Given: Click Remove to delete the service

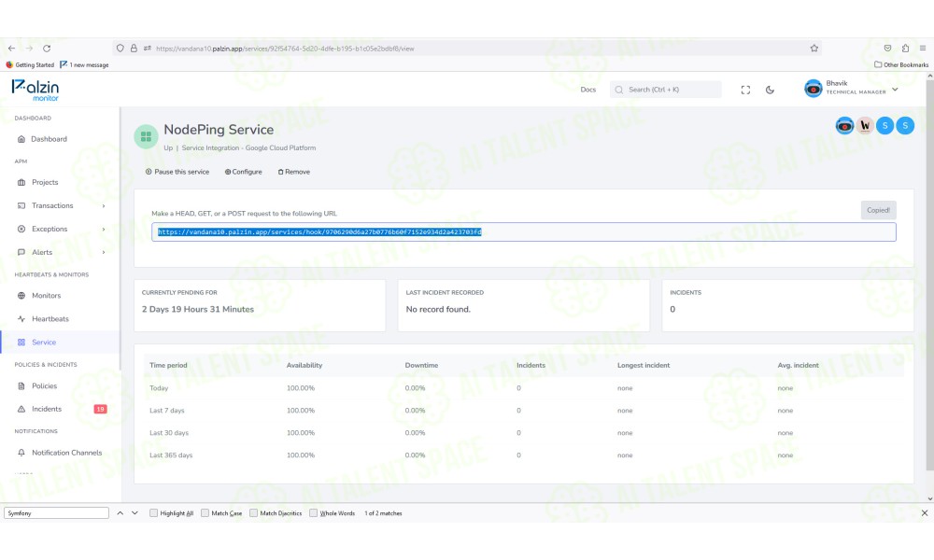Looking at the screenshot, I should click(x=293, y=172).
